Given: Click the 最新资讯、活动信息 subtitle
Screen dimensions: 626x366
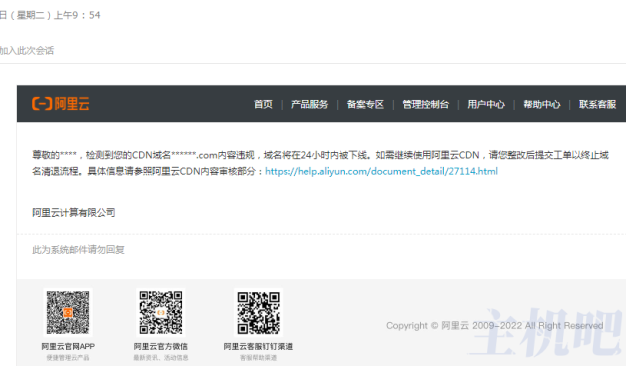Looking at the screenshot, I should 160,358.
